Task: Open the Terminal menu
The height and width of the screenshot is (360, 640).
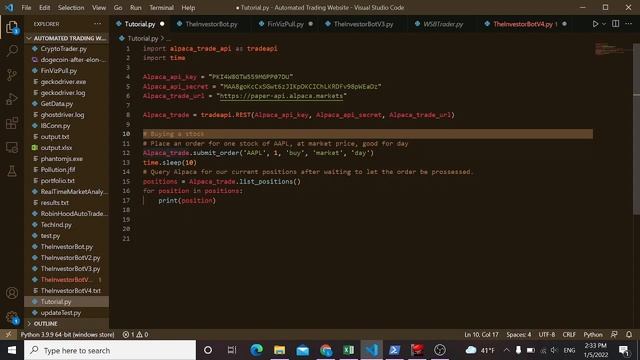Action: (x=161, y=7)
